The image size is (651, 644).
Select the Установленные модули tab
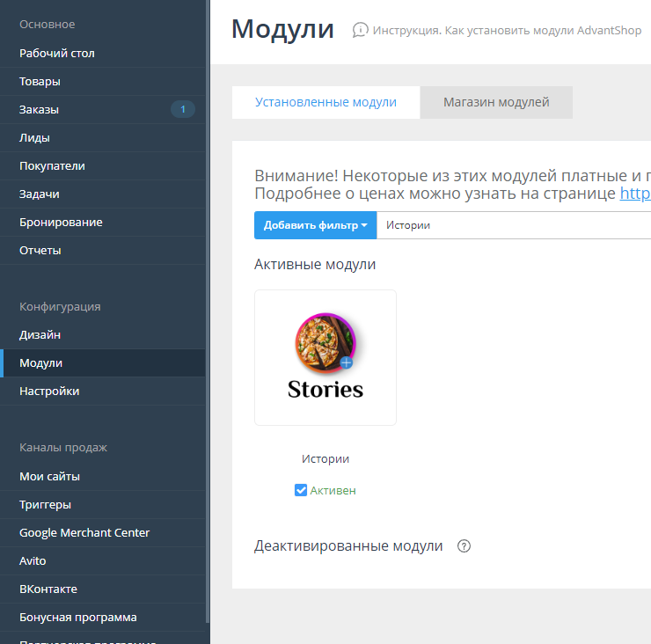[325, 102]
